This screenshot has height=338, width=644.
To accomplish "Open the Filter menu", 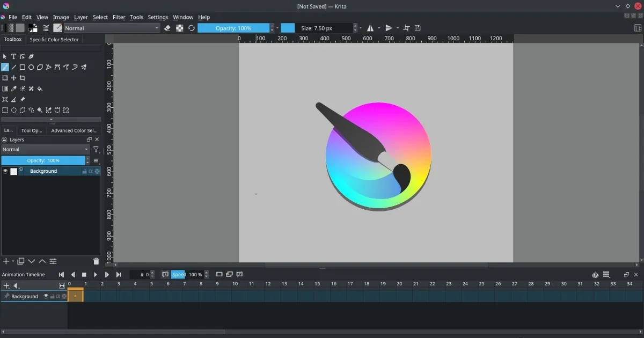I will click(119, 17).
